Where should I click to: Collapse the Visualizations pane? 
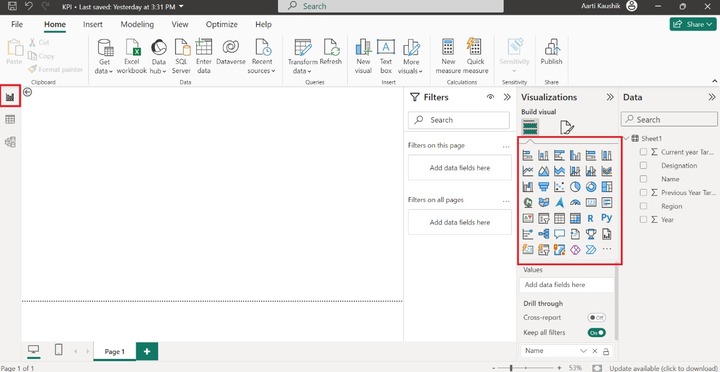click(610, 97)
